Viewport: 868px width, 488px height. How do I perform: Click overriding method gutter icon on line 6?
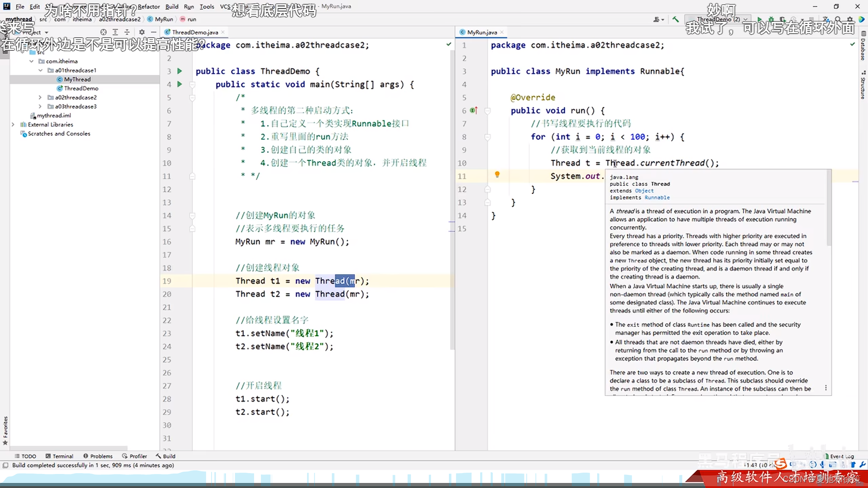(473, 110)
